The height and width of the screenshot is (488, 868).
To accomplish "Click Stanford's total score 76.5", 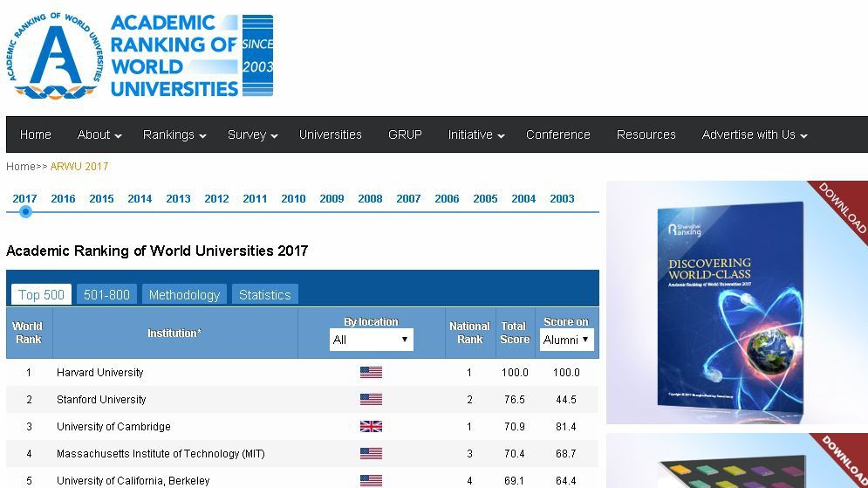I will [515, 399].
